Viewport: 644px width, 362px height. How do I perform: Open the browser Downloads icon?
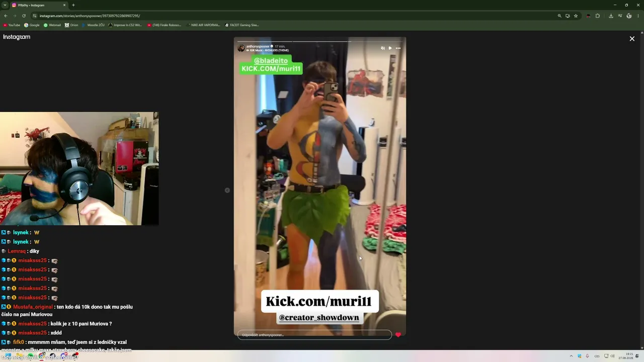coord(611,16)
